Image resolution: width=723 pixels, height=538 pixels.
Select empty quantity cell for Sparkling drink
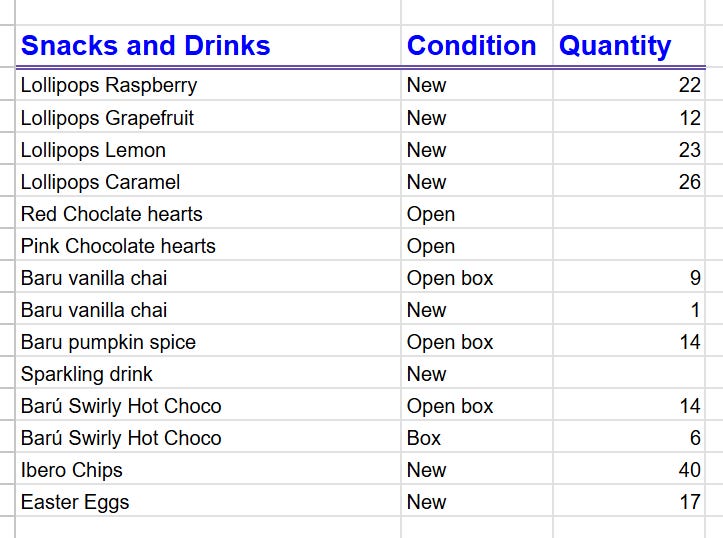coord(629,374)
